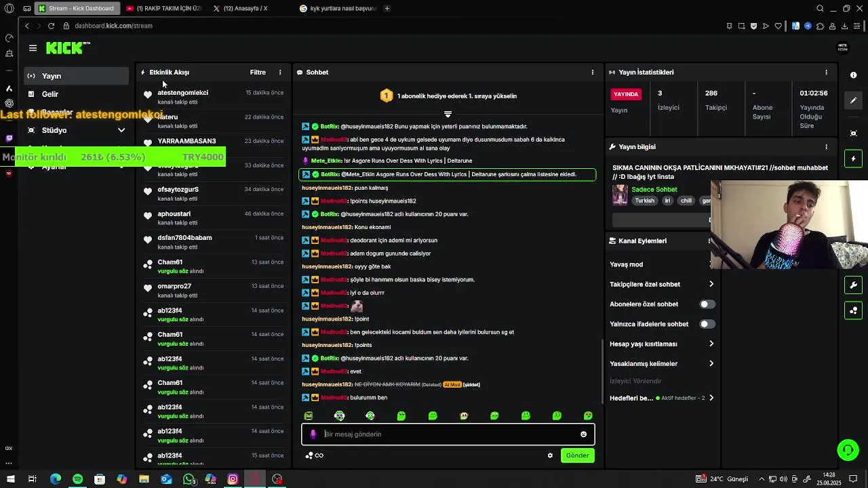Click the red YAYINDA live badge

(x=626, y=94)
